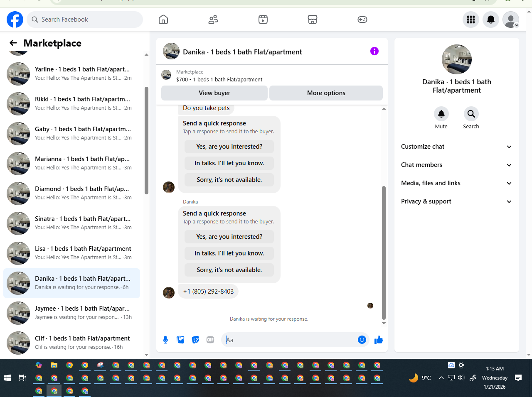Open the Lisa conversation
532x397 pixels.
coord(71,253)
